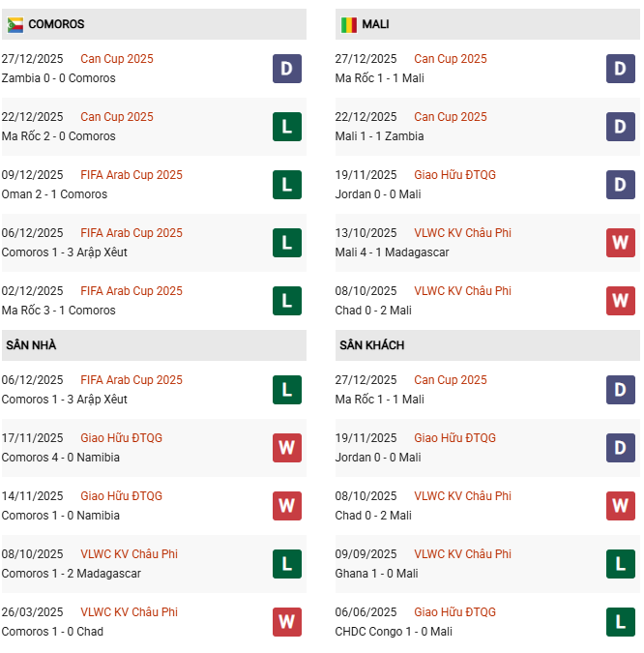Click the W badge for Mali 4 - 1 Madagascar
The height and width of the screenshot is (653, 644).
click(621, 243)
